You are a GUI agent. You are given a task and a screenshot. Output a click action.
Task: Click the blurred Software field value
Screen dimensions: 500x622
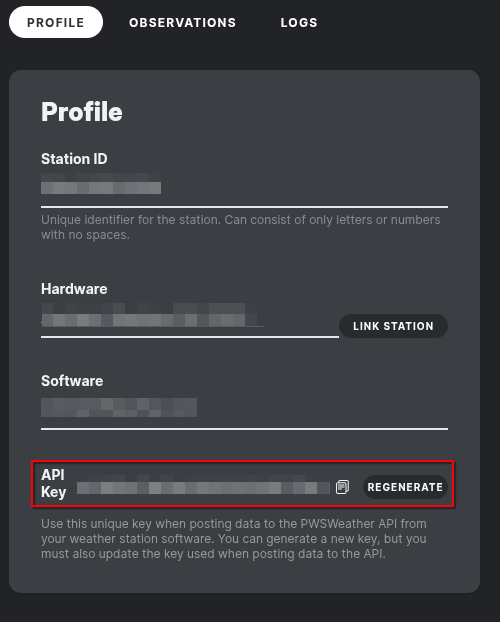119,407
